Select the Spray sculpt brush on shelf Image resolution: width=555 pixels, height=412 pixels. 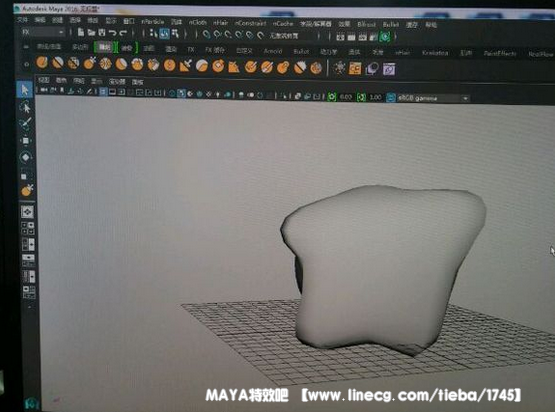153,65
